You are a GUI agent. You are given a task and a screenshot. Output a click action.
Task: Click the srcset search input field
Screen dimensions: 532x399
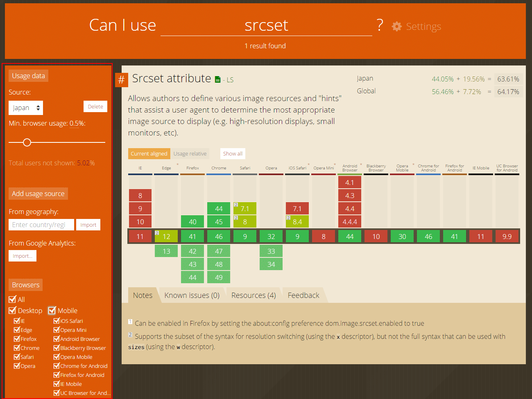point(266,25)
